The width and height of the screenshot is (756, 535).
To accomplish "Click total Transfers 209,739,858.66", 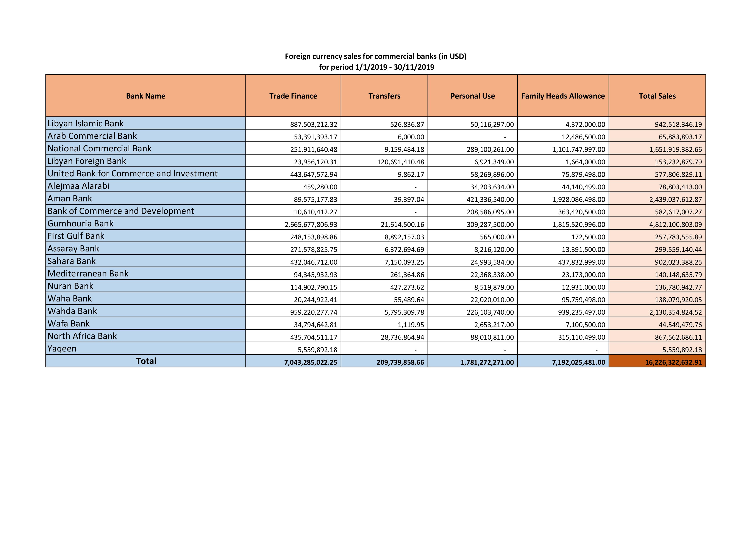I will click(x=400, y=362).
